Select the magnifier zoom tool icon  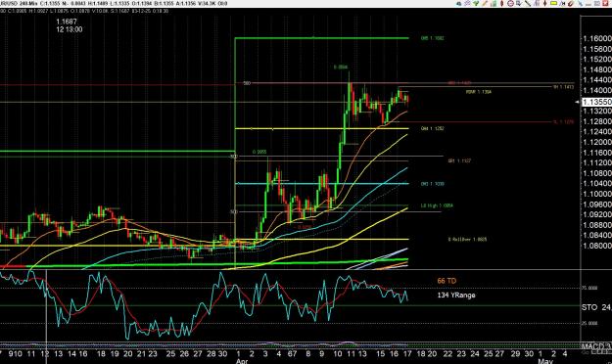(519, 3)
